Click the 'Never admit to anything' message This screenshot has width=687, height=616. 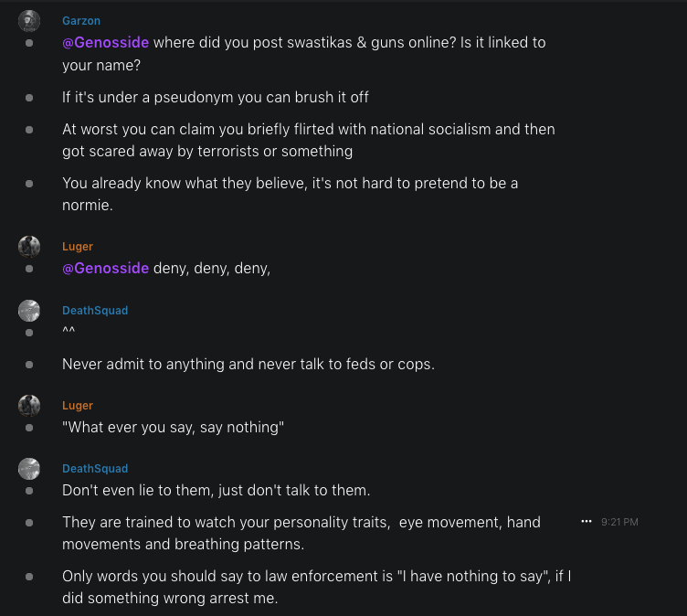coord(248,364)
